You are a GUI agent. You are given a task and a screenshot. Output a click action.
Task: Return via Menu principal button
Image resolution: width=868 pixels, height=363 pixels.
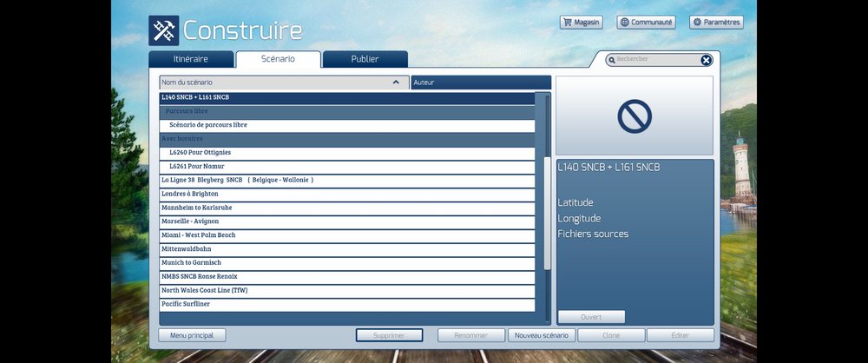[x=192, y=335]
